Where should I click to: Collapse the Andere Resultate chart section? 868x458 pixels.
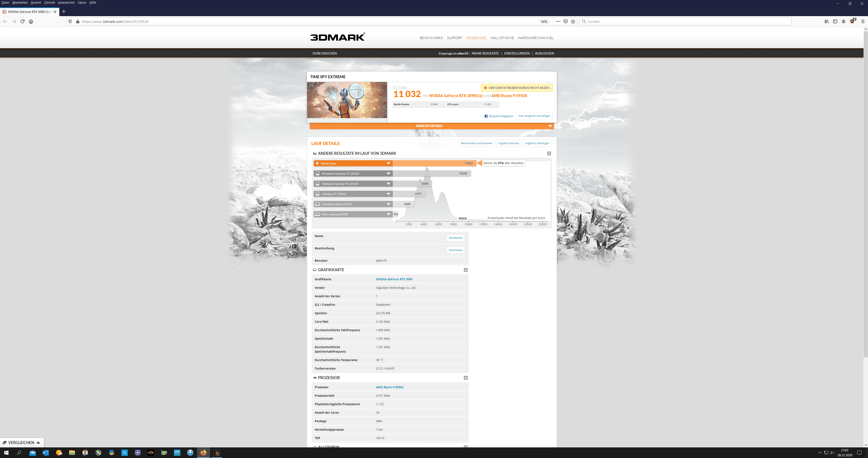tap(549, 154)
